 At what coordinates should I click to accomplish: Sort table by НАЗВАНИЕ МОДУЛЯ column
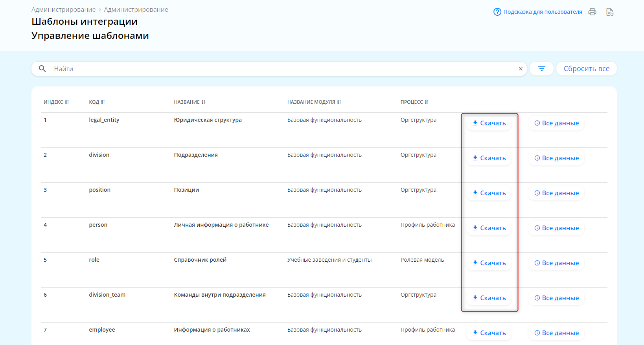[x=314, y=102]
